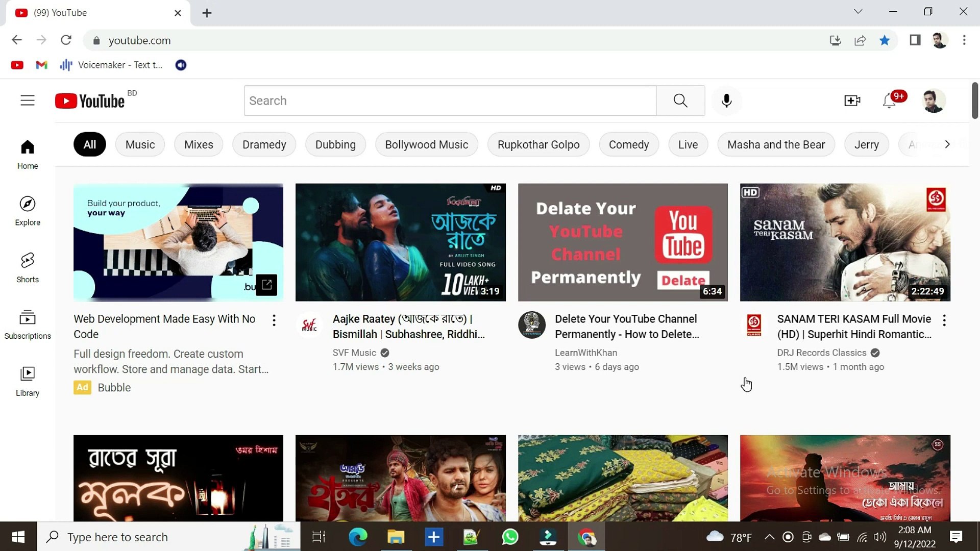Open the hamburger navigation menu

click(x=28, y=101)
